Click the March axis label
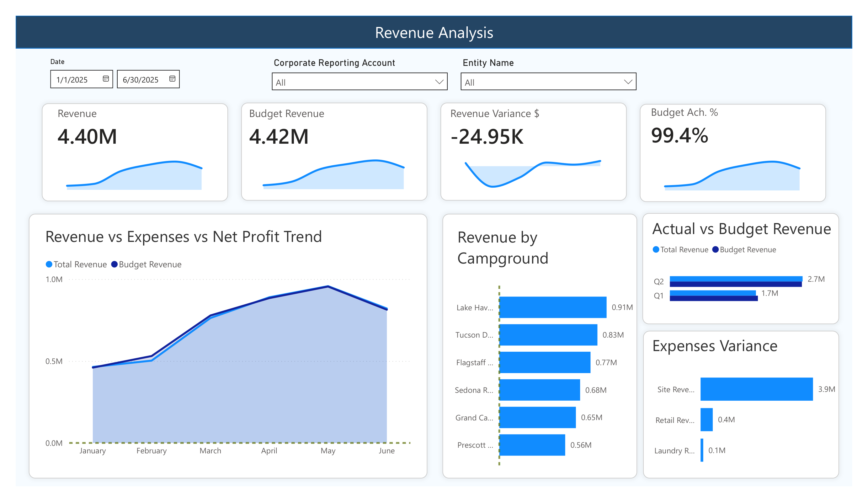 [210, 451]
